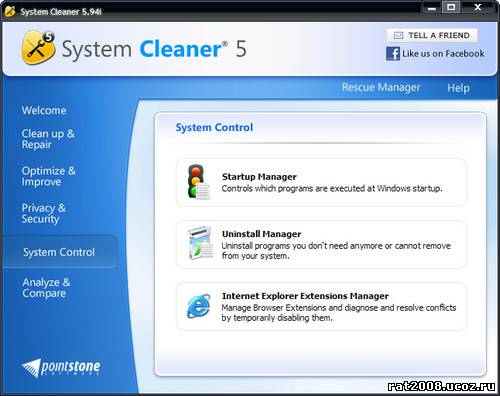Open Startup Manager title link
Image resolution: width=500 pixels, height=396 pixels.
click(259, 177)
